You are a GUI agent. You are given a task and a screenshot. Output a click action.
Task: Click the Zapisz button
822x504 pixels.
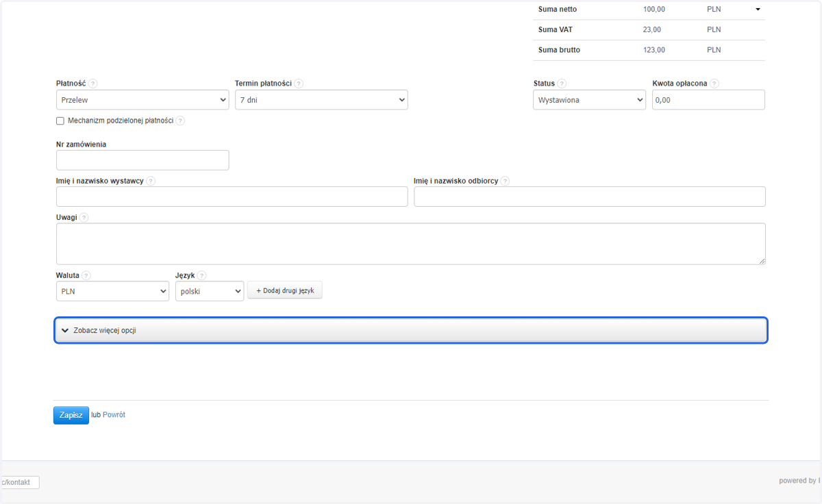click(71, 415)
